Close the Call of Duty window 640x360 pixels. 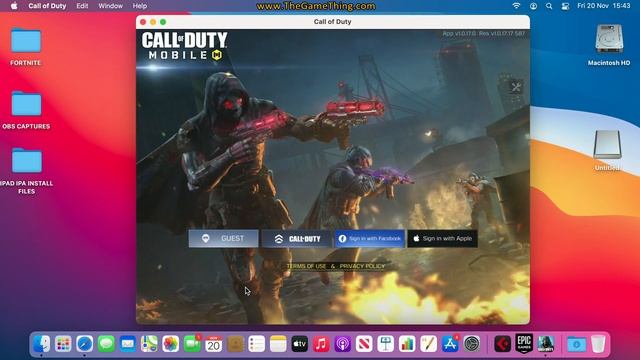[x=143, y=22]
